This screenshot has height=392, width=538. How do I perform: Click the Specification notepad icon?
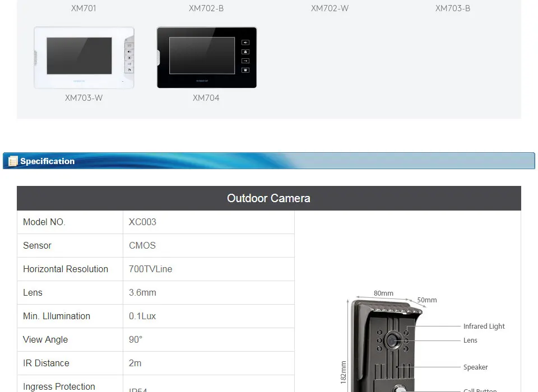tap(13, 161)
